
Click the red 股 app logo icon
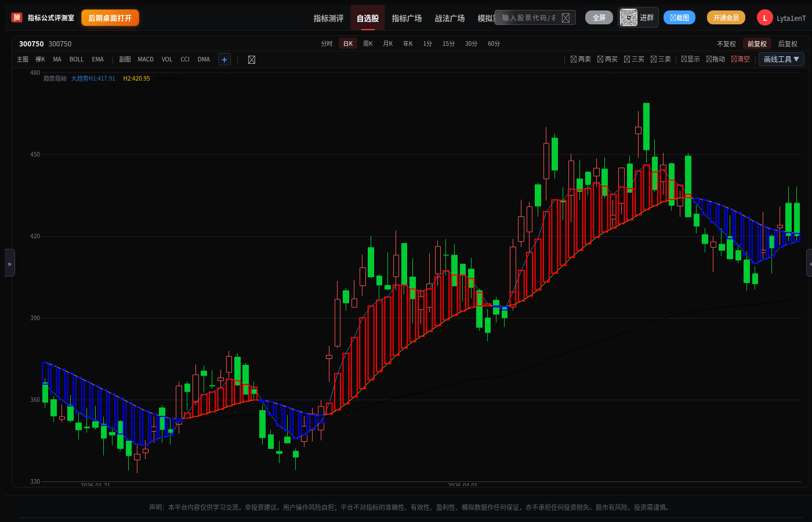(17, 18)
